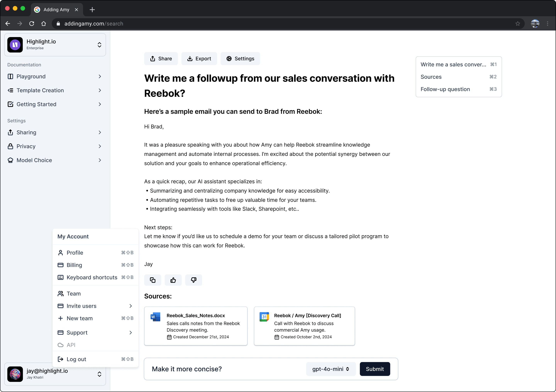Image resolution: width=556 pixels, height=392 pixels.
Task: Click the Playground book icon
Action: pyautogui.click(x=10, y=76)
